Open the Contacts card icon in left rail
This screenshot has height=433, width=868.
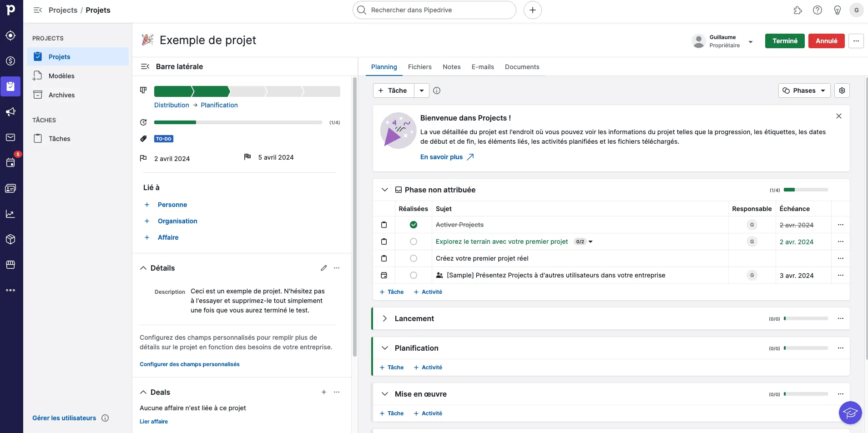pos(10,188)
